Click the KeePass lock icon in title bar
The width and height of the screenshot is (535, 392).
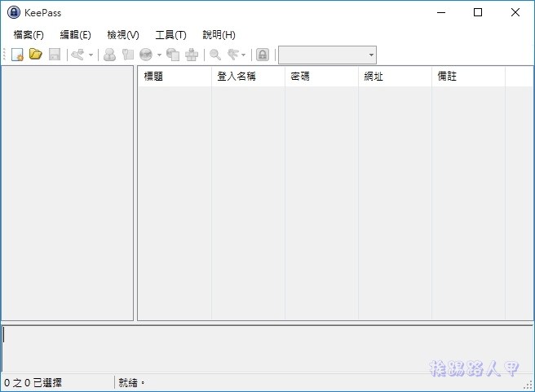tap(14, 12)
